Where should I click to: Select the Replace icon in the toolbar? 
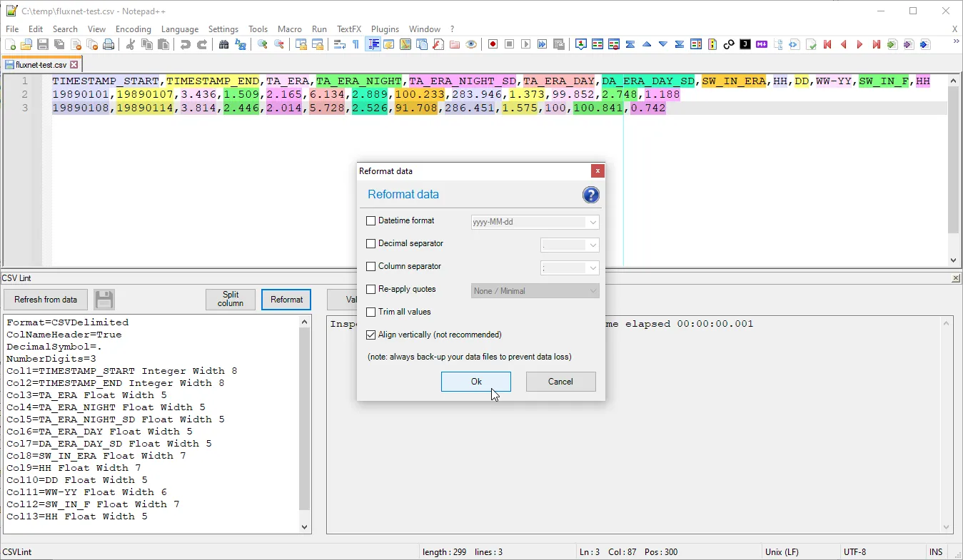(241, 44)
